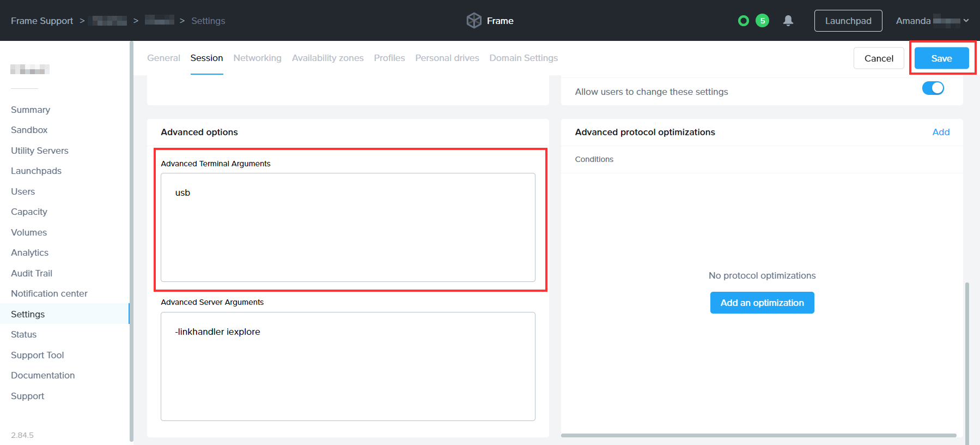Click the No protocol optimizations message
This screenshot has height=445, width=980.
point(762,275)
